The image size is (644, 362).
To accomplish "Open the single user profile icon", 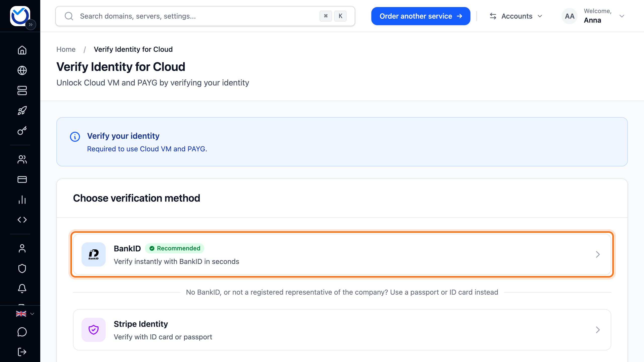I will coord(22,248).
